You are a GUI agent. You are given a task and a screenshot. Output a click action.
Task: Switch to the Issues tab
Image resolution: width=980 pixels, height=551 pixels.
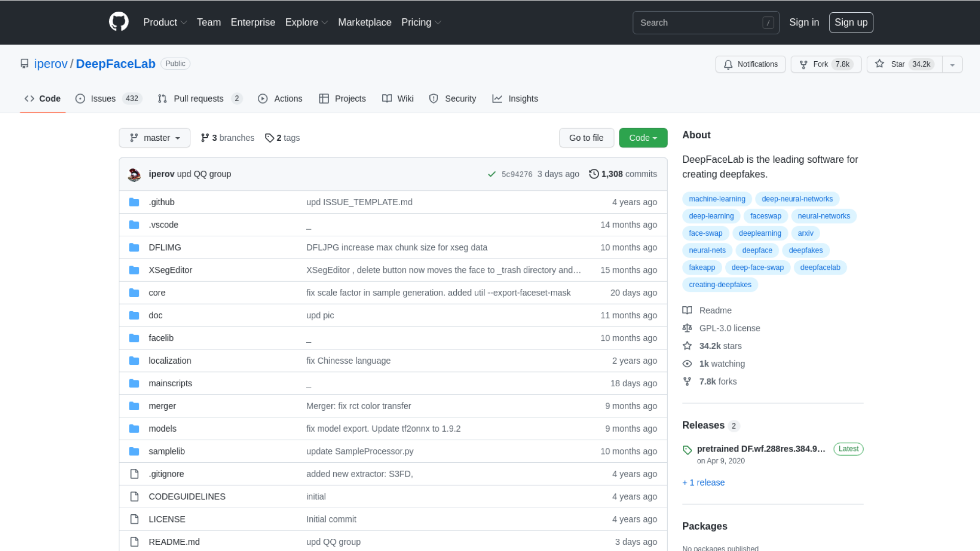103,98
